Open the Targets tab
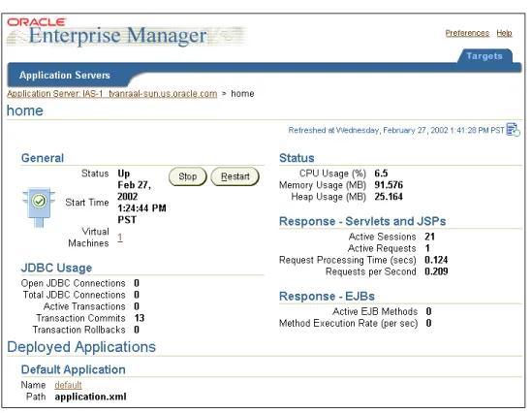532x413 pixels. coord(485,56)
